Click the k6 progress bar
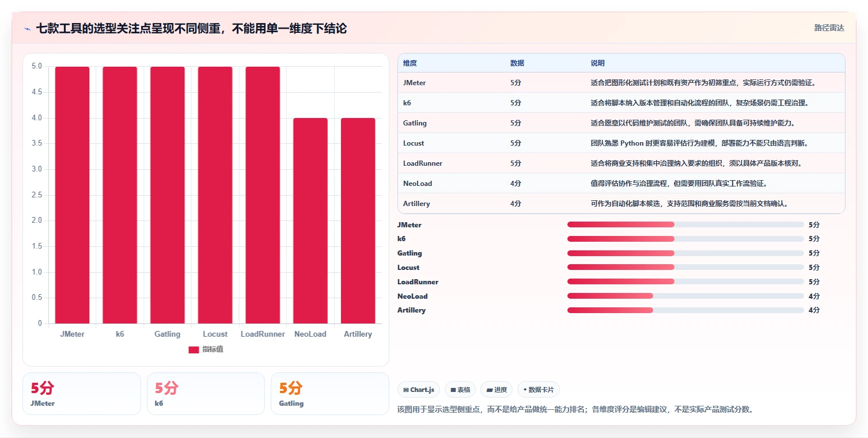 coord(685,239)
